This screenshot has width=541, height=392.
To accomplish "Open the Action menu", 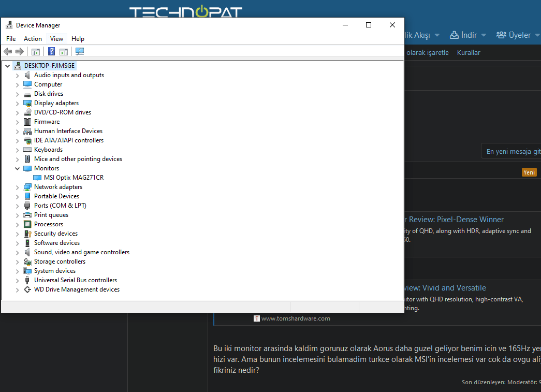I will click(x=33, y=39).
